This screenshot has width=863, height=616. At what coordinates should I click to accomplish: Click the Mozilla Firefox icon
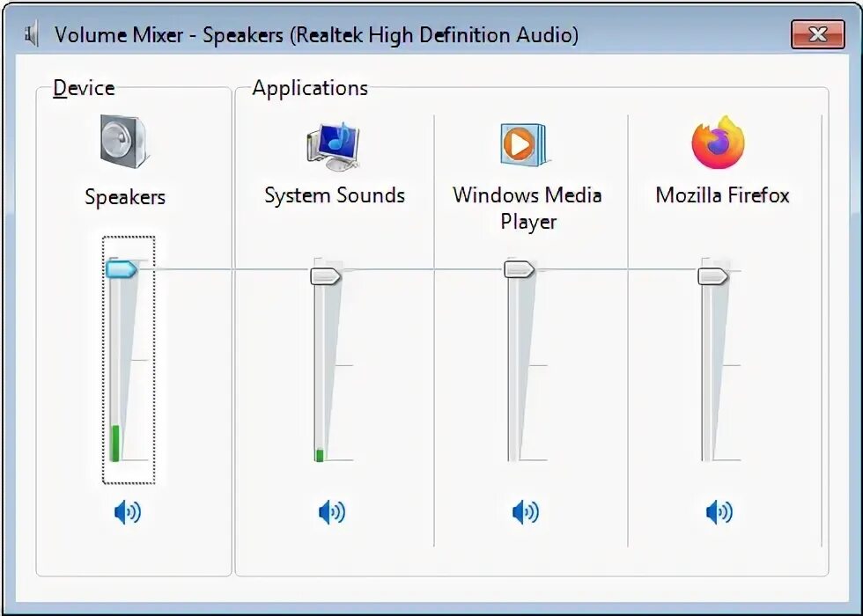(719, 142)
